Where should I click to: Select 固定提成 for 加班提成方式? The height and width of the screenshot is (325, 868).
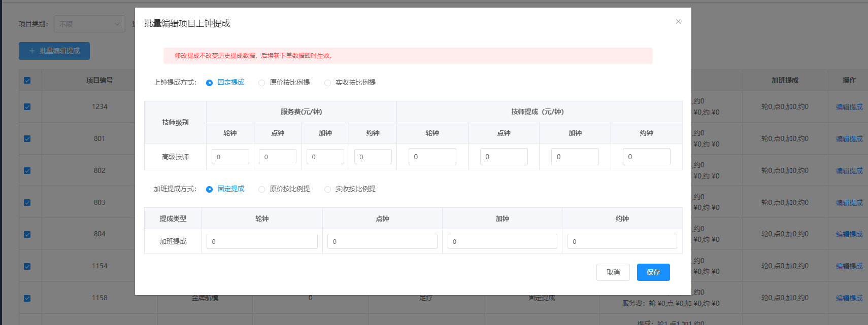pos(225,189)
